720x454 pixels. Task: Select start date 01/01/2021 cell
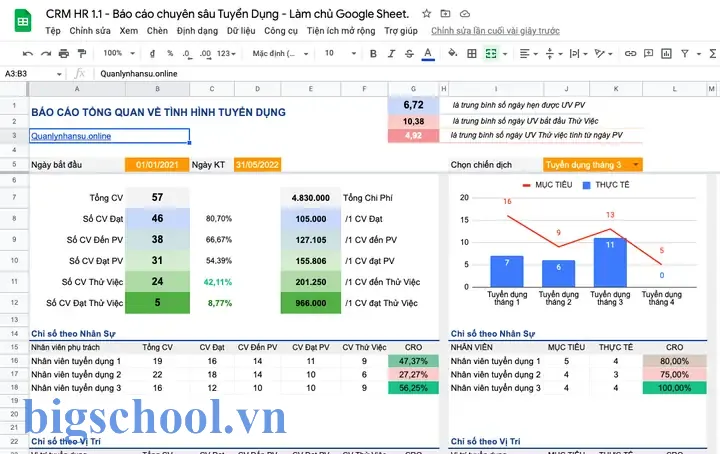pos(157,165)
